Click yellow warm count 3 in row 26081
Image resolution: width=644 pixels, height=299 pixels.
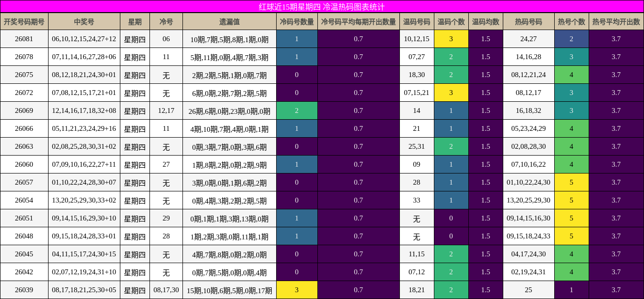click(451, 39)
